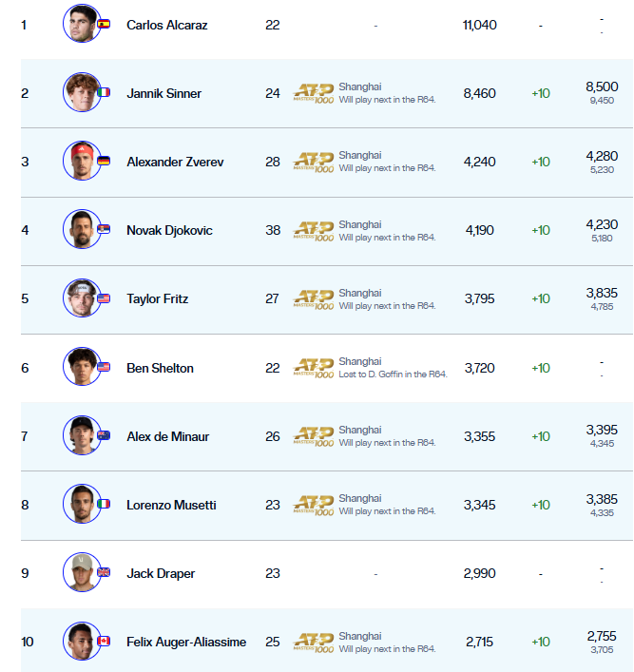Click Alex de Minaur's player avatar
Viewport: 634px width, 672px height.
(82, 436)
